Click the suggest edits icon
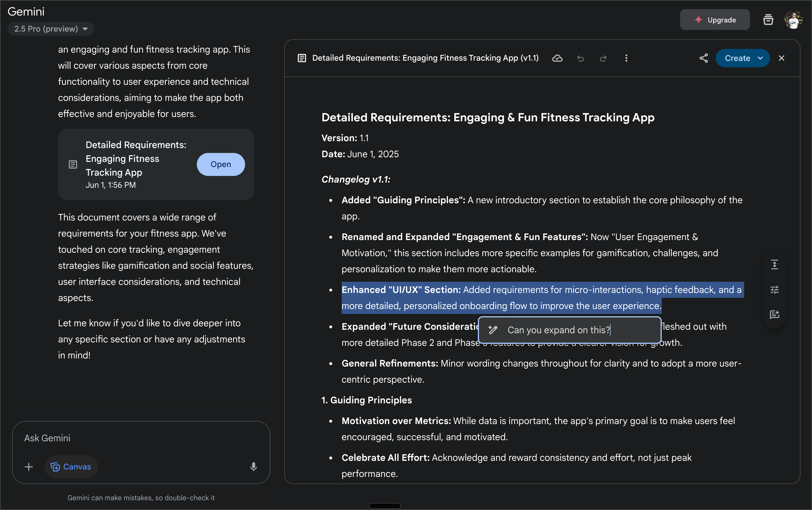The image size is (812, 510). [774, 314]
